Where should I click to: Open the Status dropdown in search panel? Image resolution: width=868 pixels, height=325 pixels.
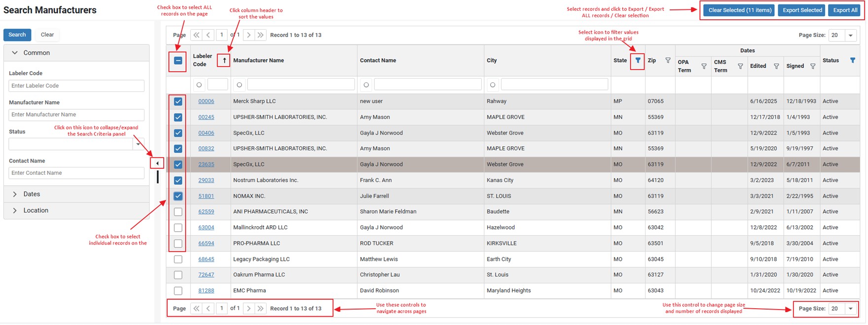[138, 144]
